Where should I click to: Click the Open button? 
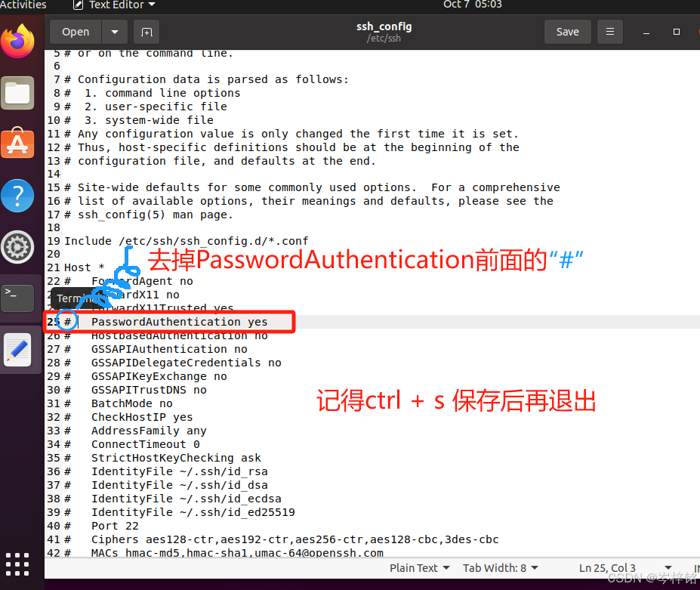click(76, 32)
